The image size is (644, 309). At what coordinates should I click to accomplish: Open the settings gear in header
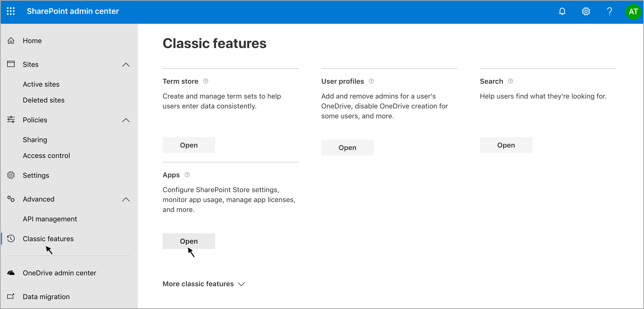586,11
